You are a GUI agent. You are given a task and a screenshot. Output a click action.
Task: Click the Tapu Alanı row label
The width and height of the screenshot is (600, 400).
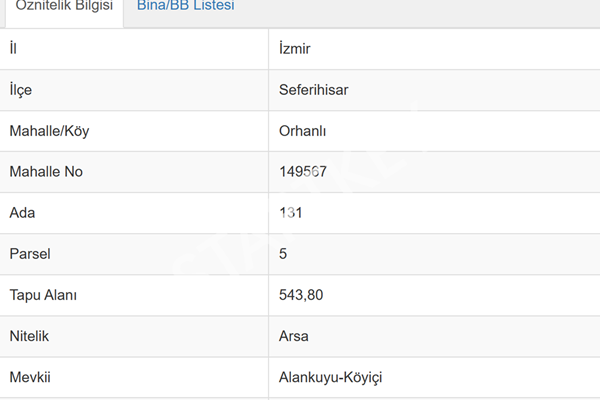[43, 295]
